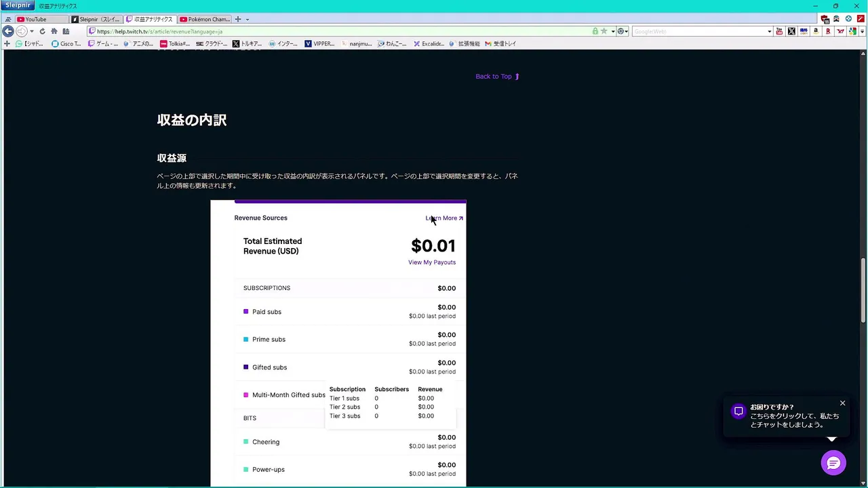Reload the current page

pos(42,31)
